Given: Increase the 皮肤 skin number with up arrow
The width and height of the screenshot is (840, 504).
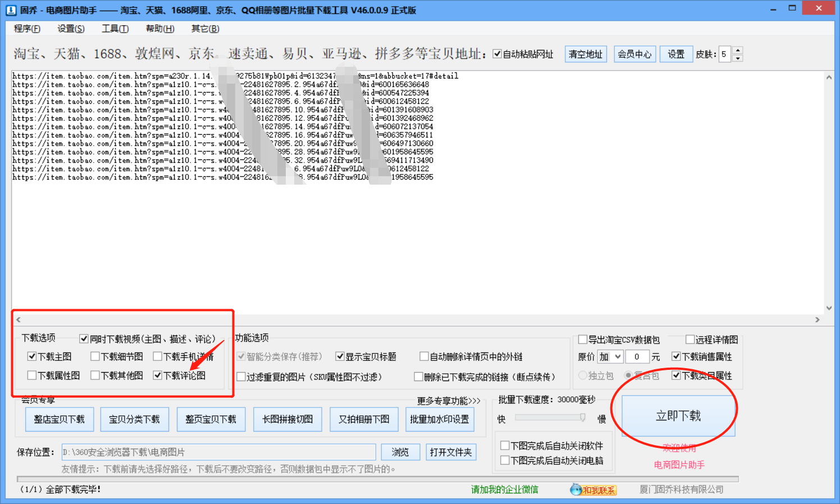Looking at the screenshot, I should pos(738,50).
